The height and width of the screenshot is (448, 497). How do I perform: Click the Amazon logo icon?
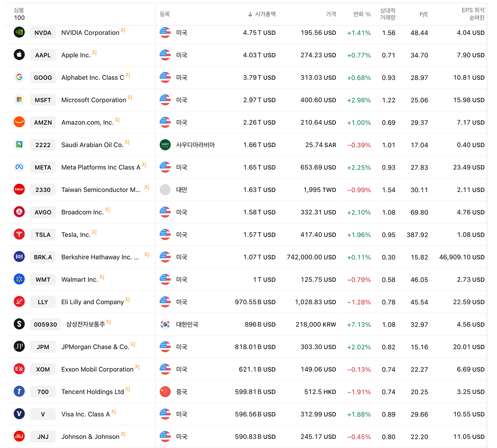(x=19, y=122)
